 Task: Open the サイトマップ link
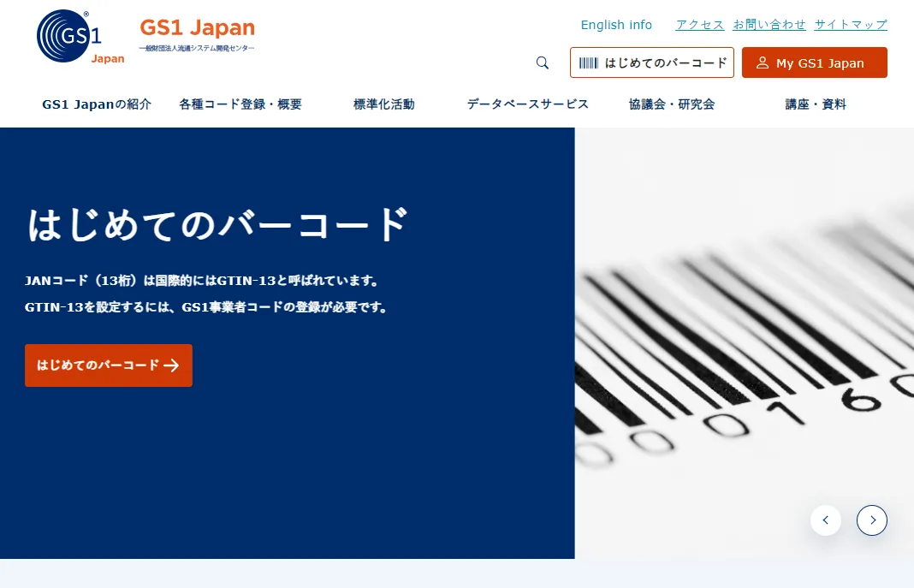point(850,25)
